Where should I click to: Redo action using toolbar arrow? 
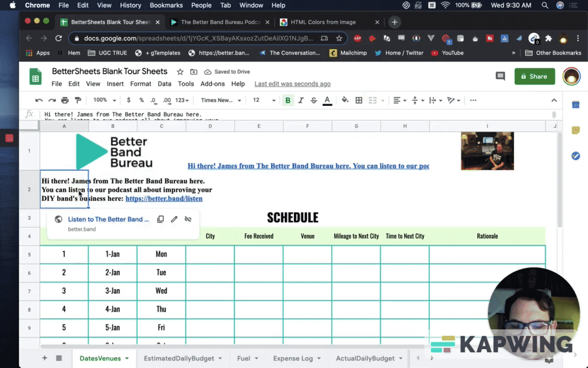click(52, 100)
